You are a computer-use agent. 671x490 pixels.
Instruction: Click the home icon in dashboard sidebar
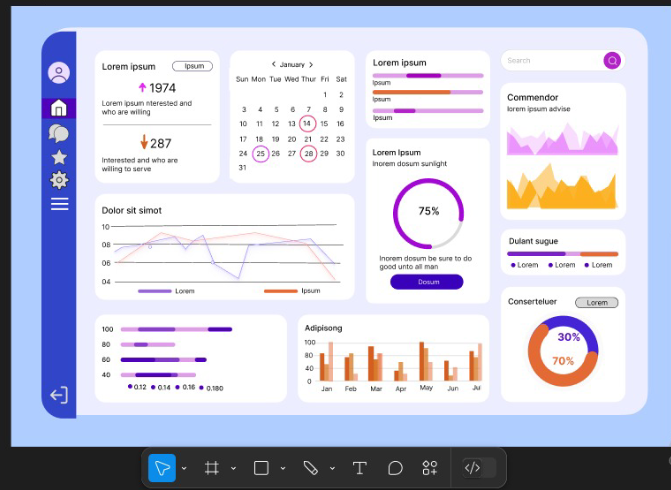(x=59, y=108)
